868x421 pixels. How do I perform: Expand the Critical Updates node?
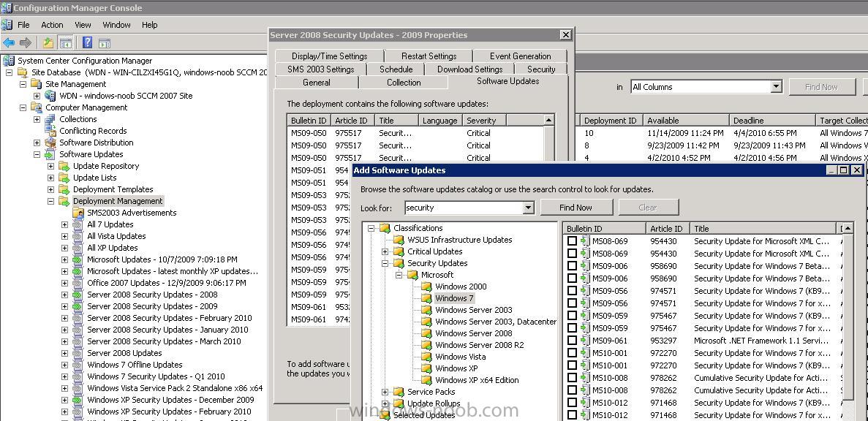coord(385,251)
